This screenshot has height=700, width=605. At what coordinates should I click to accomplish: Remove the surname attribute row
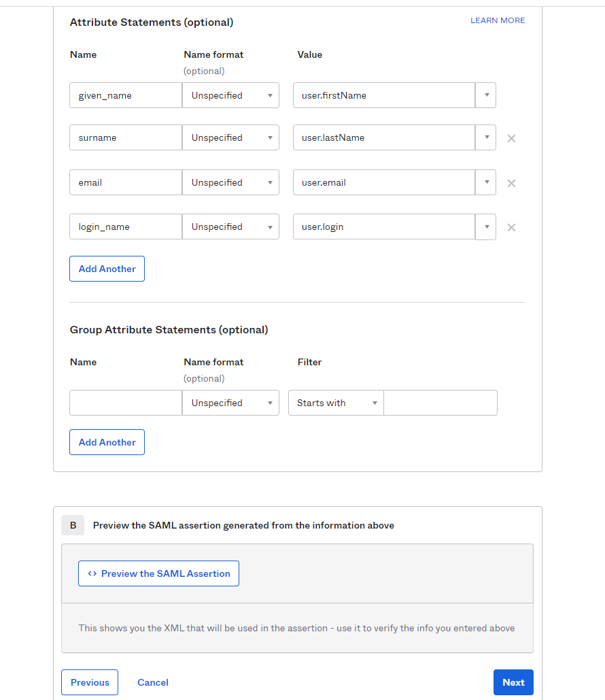511,138
